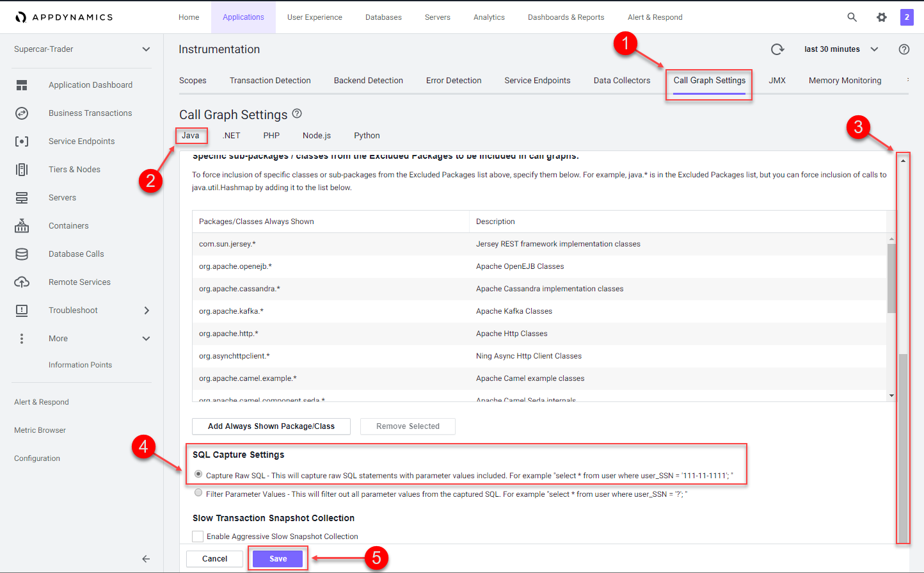Open the Servers top menu

438,17
